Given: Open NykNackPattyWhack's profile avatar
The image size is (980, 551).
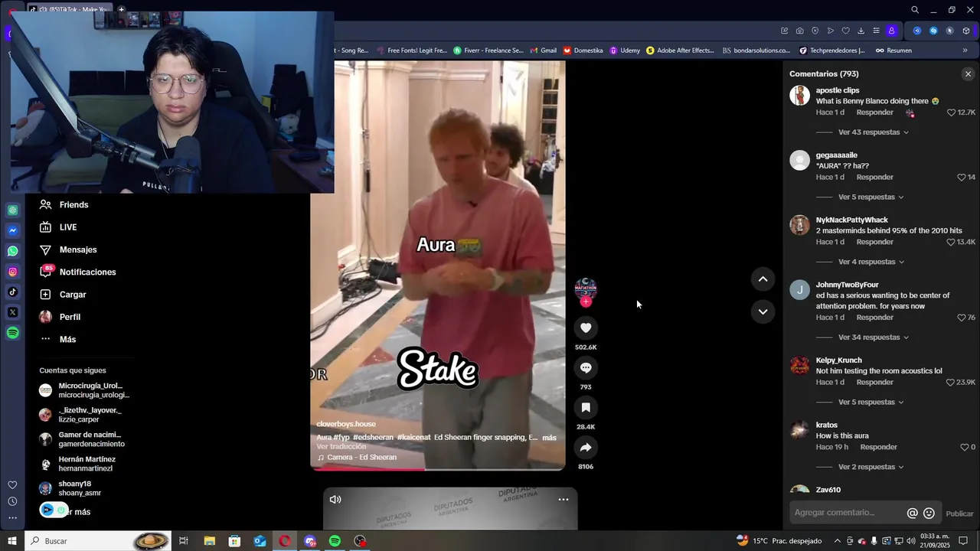Looking at the screenshot, I should [x=799, y=225].
